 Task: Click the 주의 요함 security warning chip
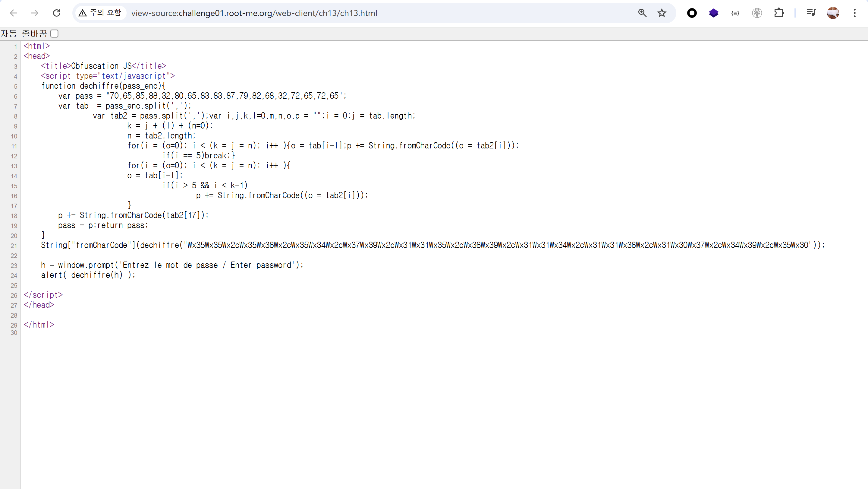pyautogui.click(x=100, y=13)
